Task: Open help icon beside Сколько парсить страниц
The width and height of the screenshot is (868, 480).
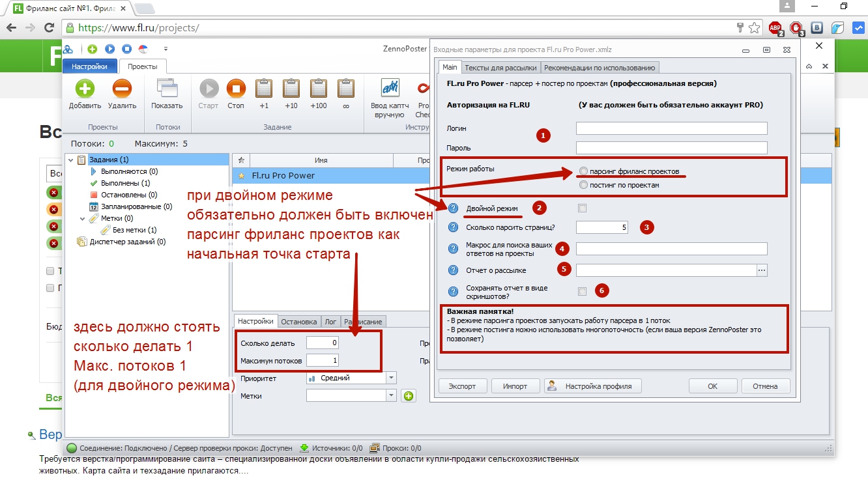Action: (x=454, y=227)
